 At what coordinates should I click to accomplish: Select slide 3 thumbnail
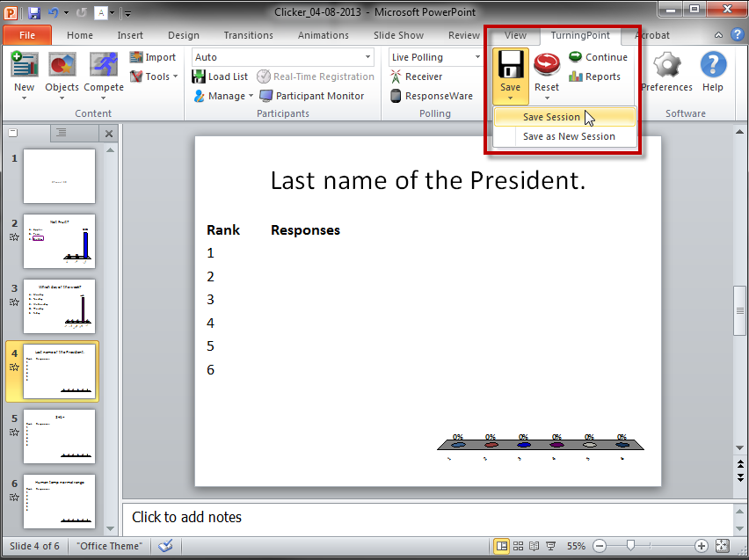(x=59, y=306)
